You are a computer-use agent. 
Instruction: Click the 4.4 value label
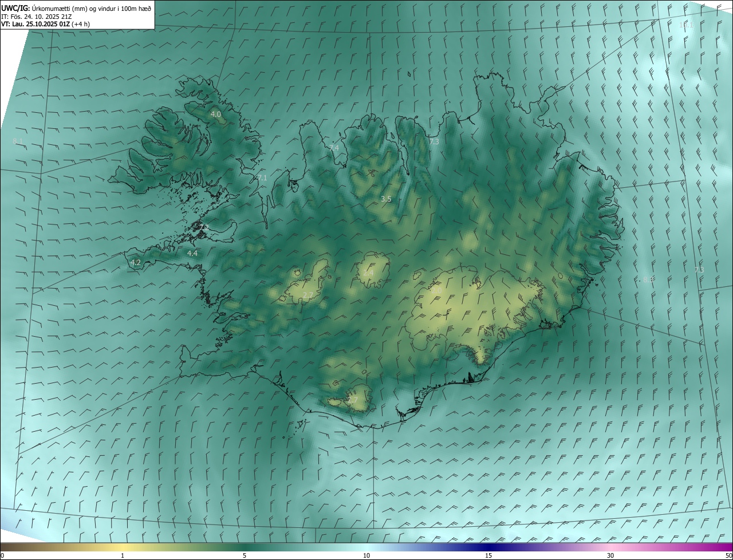click(x=192, y=253)
